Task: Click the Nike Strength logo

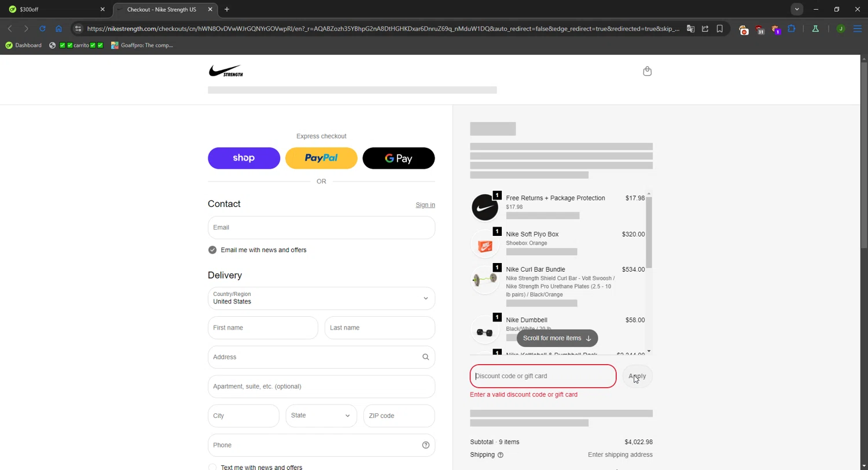Action: point(226,71)
